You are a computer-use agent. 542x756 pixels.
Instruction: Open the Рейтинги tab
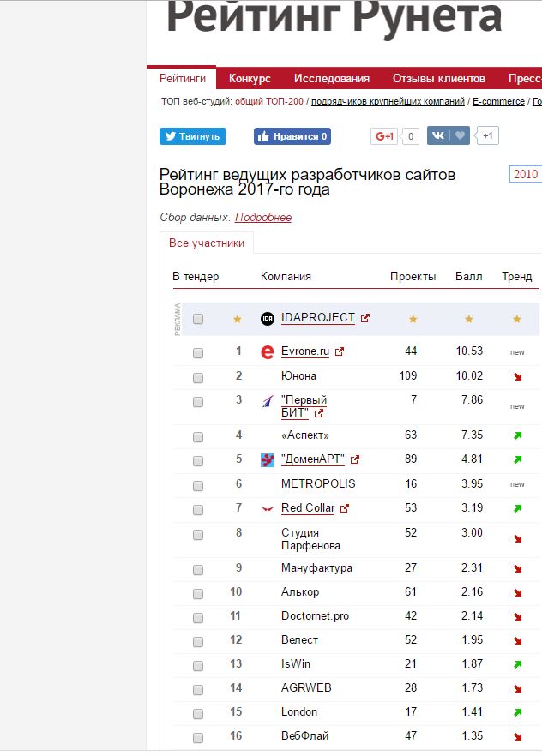[x=183, y=79]
